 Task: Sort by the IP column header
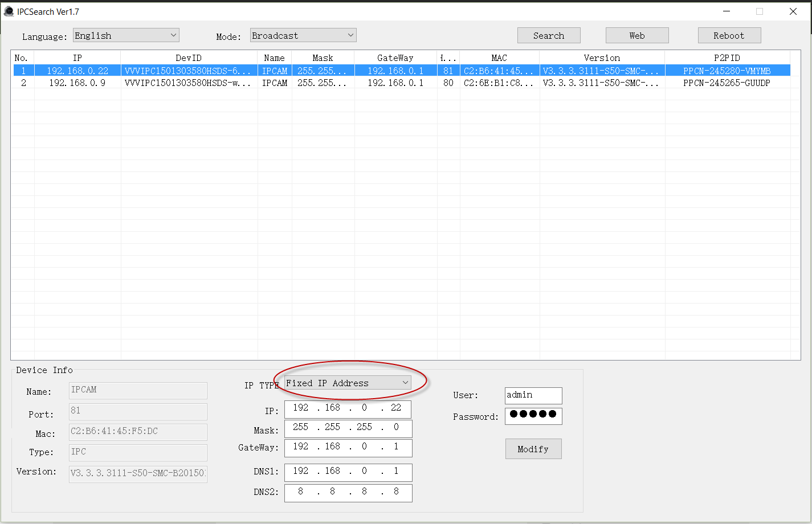[77, 58]
